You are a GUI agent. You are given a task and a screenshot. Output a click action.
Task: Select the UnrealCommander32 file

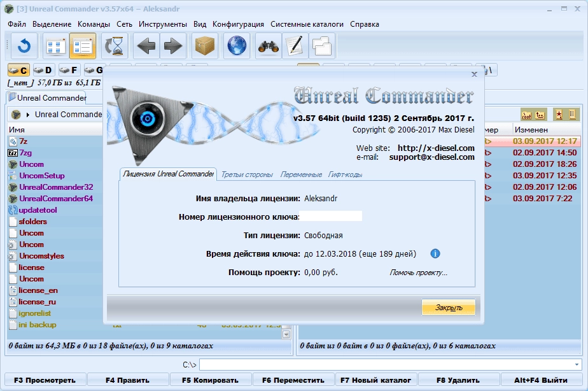(x=56, y=187)
